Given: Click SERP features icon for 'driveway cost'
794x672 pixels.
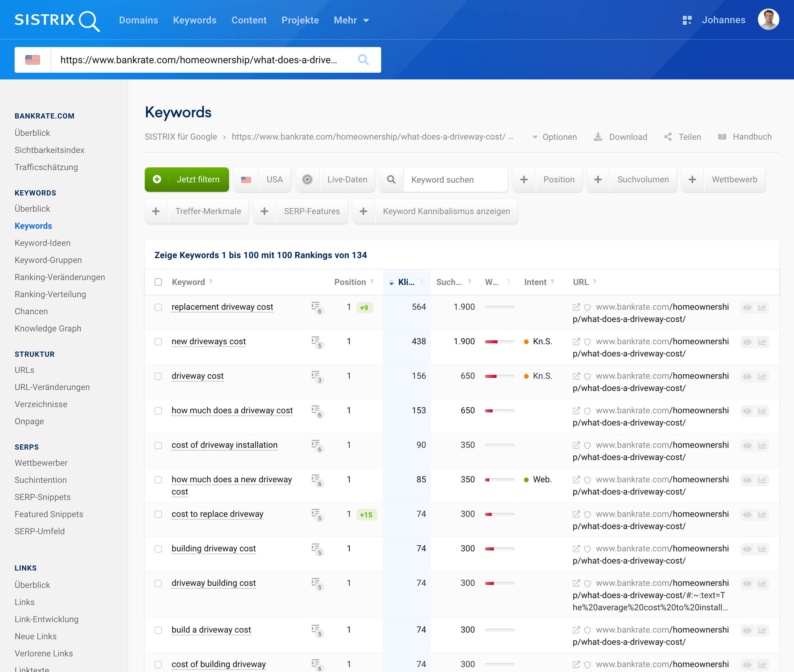Looking at the screenshot, I should click(316, 376).
